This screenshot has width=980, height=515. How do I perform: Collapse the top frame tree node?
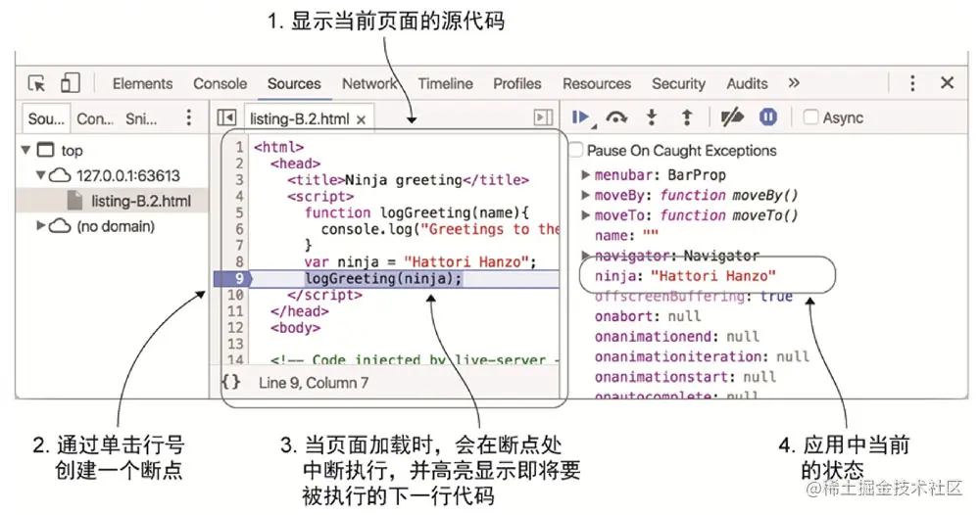pyautogui.click(x=26, y=150)
